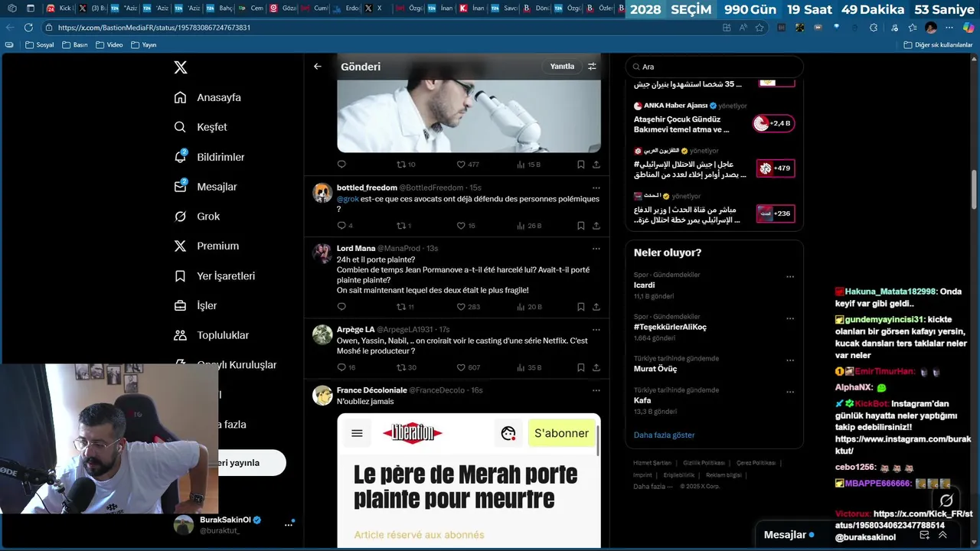Open more options on bottled_freedom's post
This screenshot has height=551, width=980.
596,187
